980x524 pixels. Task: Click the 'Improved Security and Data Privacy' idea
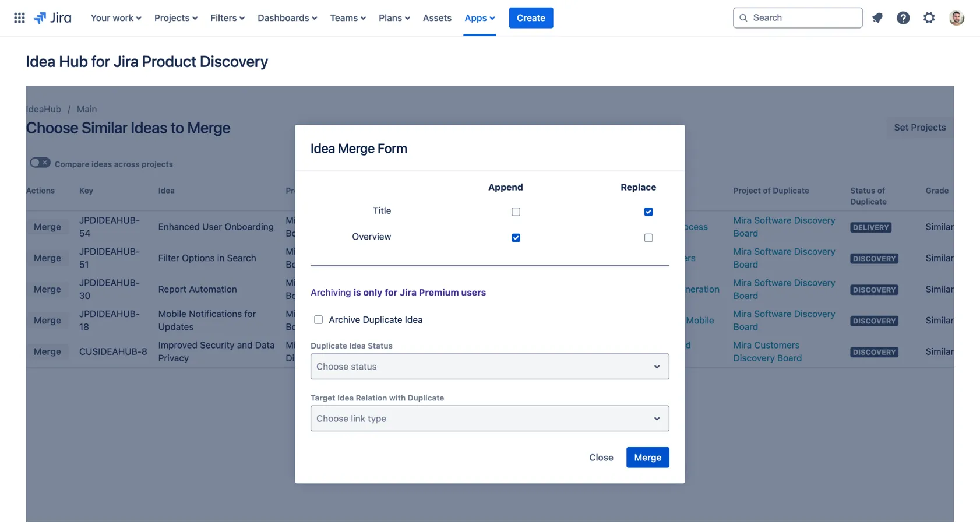(216, 351)
